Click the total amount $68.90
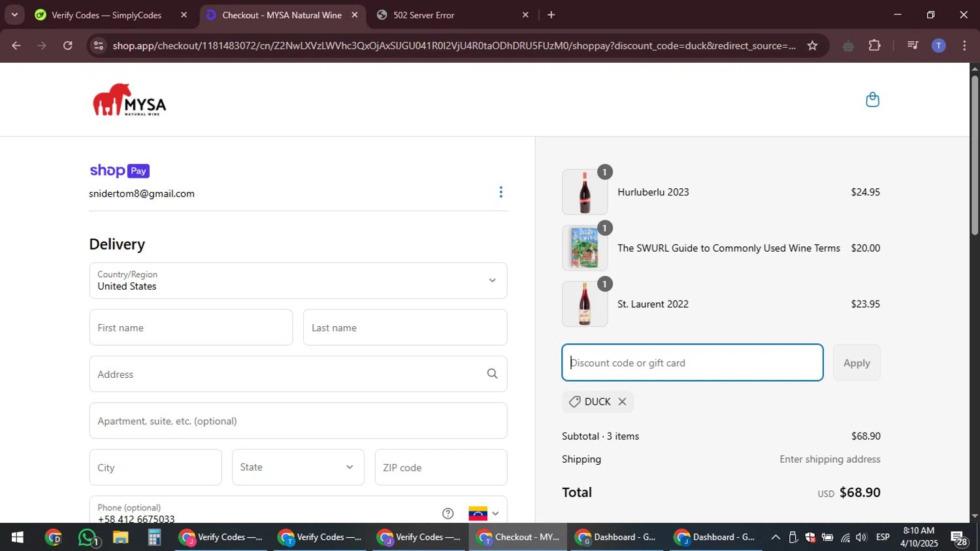 tap(860, 492)
